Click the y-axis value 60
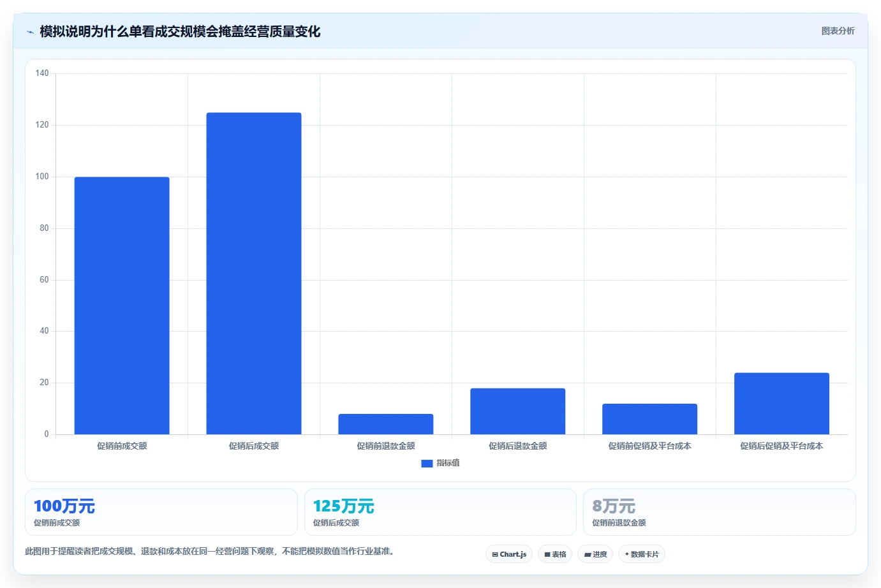Screen dimensions: 881x588 pos(44,280)
